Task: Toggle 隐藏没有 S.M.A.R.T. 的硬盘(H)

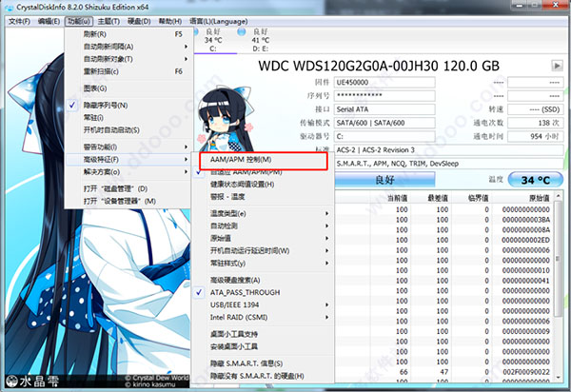Action: 257,376
